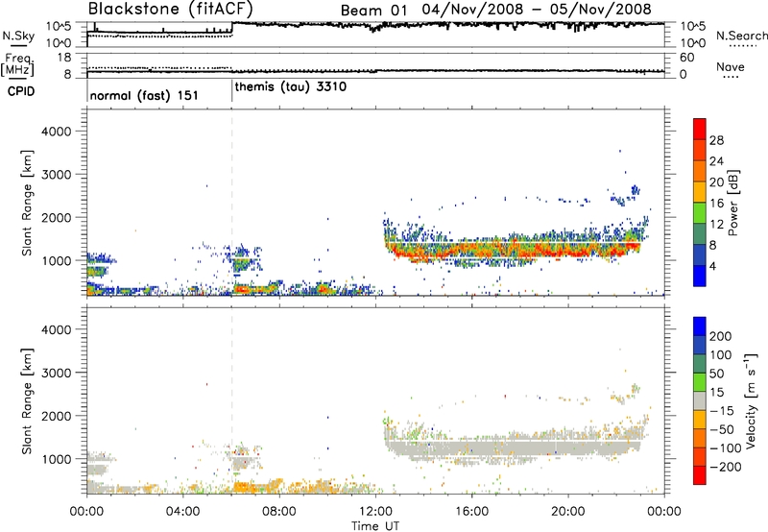This screenshot has height=532, width=768.
Task: Click the "Slant Range [km]" label of velocity panel
Action: pyautogui.click(x=28, y=401)
